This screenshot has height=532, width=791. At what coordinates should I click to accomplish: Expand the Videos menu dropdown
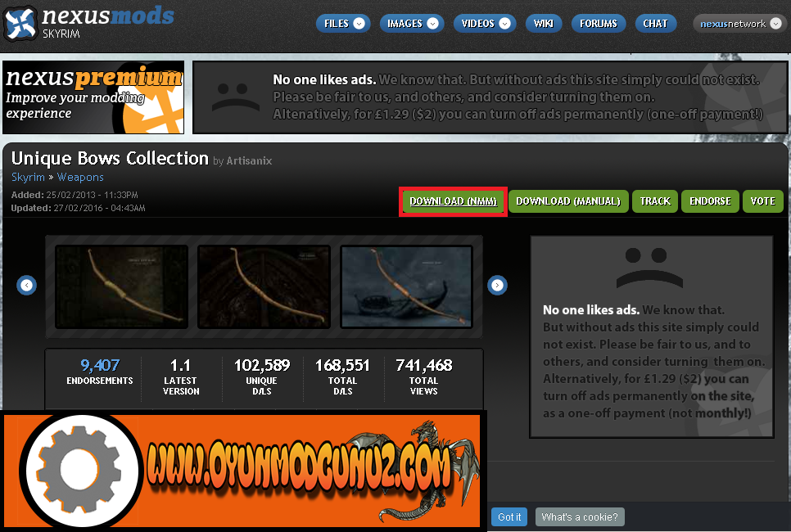[504, 23]
